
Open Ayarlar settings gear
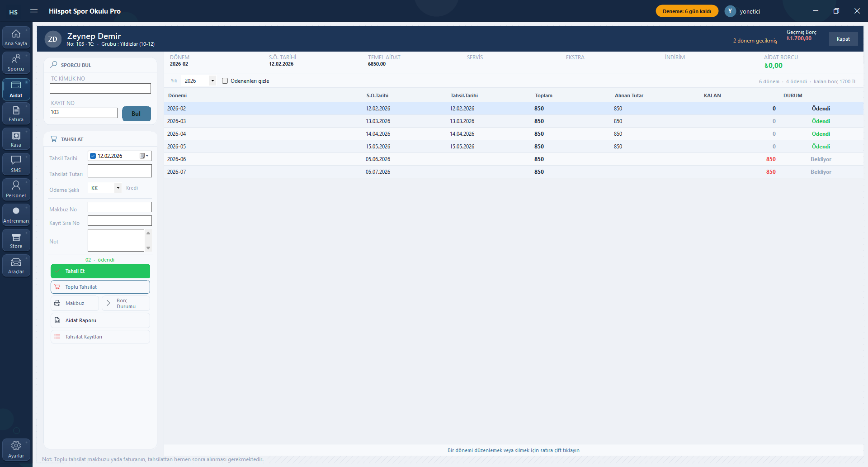pyautogui.click(x=16, y=449)
